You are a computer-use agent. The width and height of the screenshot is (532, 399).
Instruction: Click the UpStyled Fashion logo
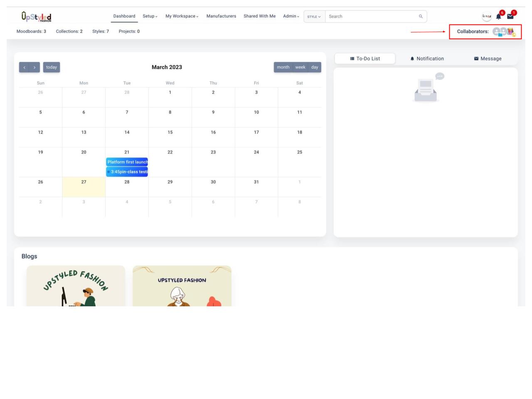tap(36, 17)
